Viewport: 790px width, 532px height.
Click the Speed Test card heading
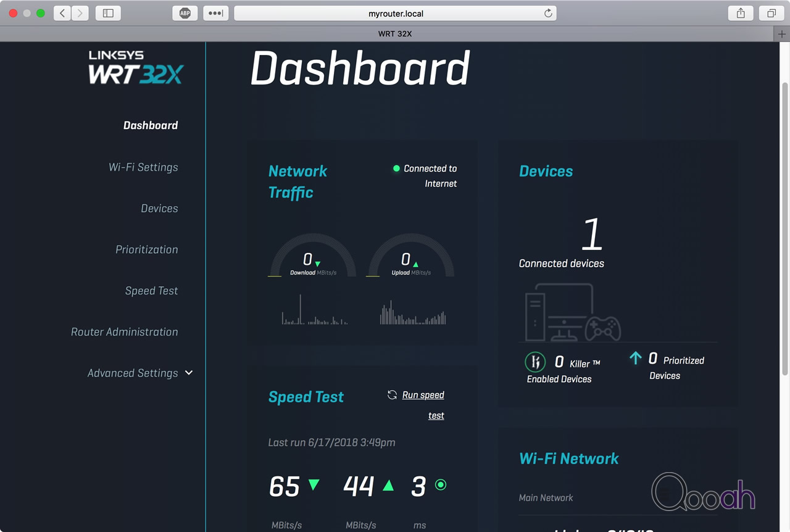coord(306,397)
